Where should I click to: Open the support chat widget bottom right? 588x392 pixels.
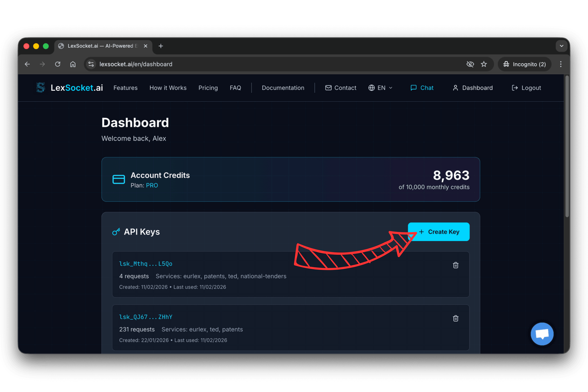pyautogui.click(x=542, y=334)
